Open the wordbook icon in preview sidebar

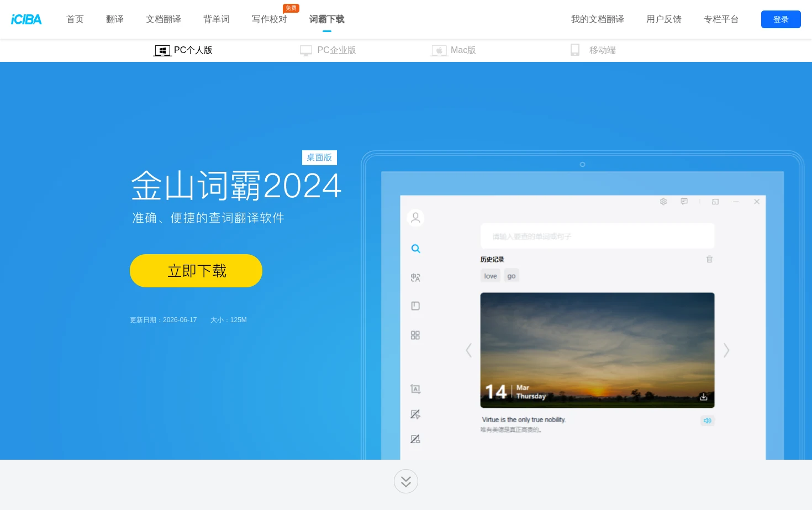pos(415,306)
